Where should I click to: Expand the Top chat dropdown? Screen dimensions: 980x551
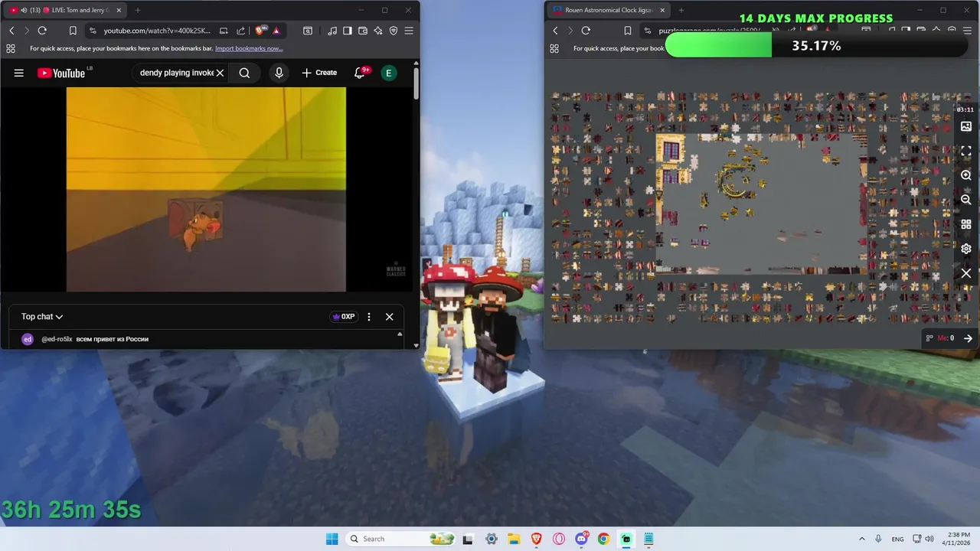(x=42, y=316)
